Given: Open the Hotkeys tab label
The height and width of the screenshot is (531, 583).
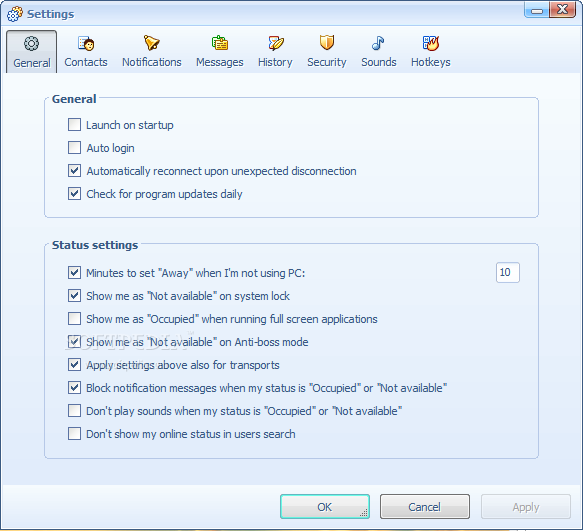Looking at the screenshot, I should click(x=431, y=62).
